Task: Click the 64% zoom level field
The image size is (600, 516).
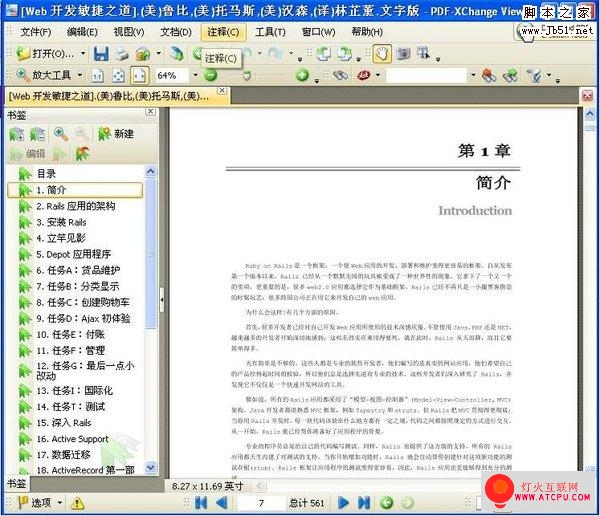Action: click(x=171, y=75)
